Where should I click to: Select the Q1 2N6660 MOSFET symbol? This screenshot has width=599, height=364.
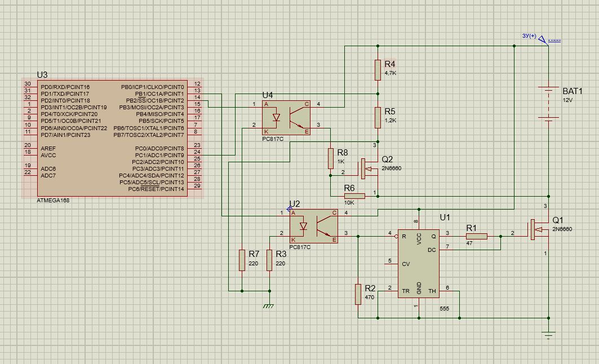(x=536, y=230)
